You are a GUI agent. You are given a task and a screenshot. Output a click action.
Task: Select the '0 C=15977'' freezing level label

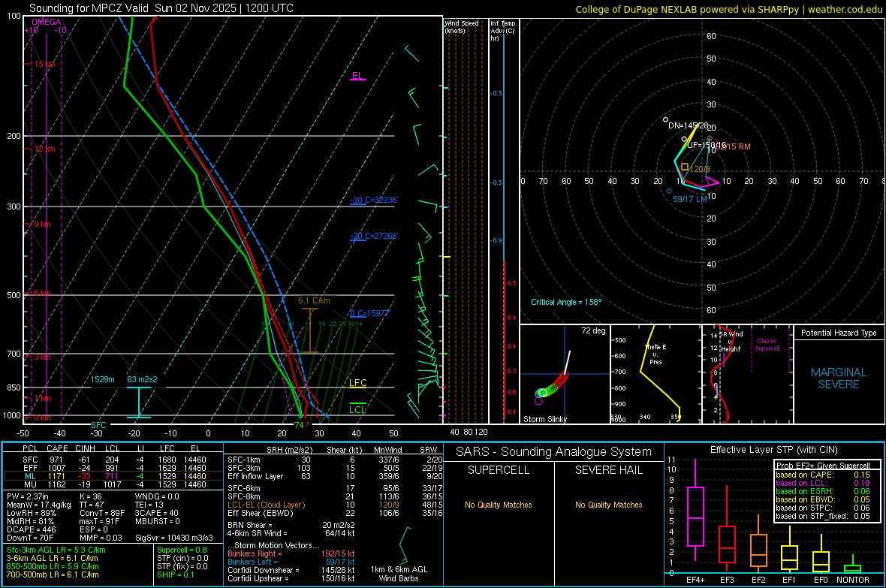tap(370, 313)
